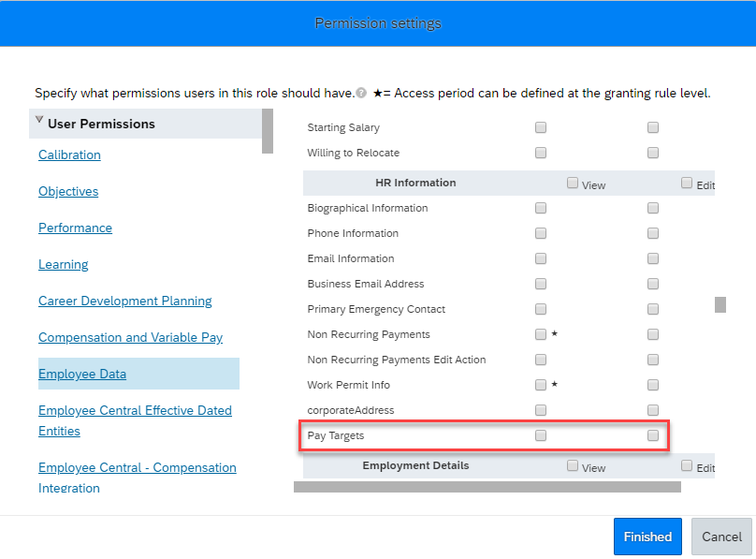Open Employee Central Effective Dated Entities
This screenshot has height=559, width=756.
(x=135, y=420)
